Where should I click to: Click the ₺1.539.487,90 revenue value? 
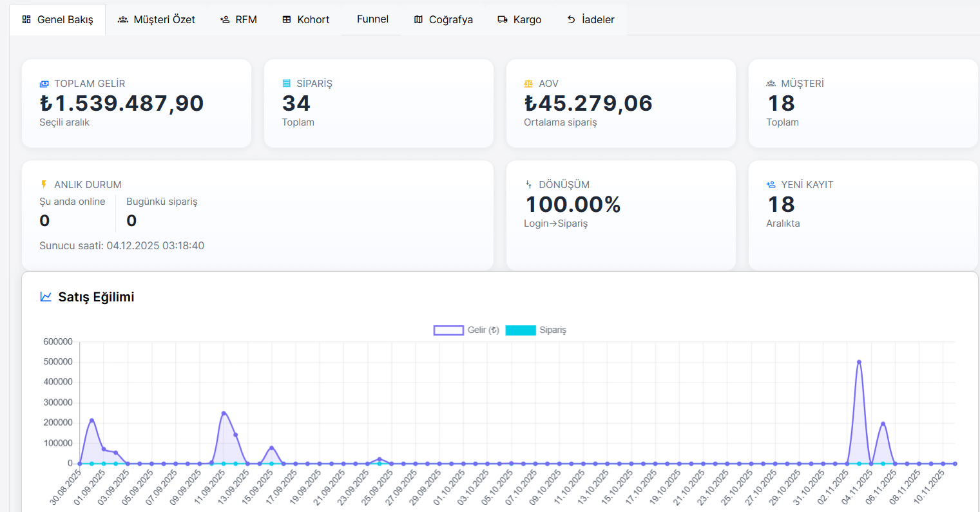click(x=122, y=103)
